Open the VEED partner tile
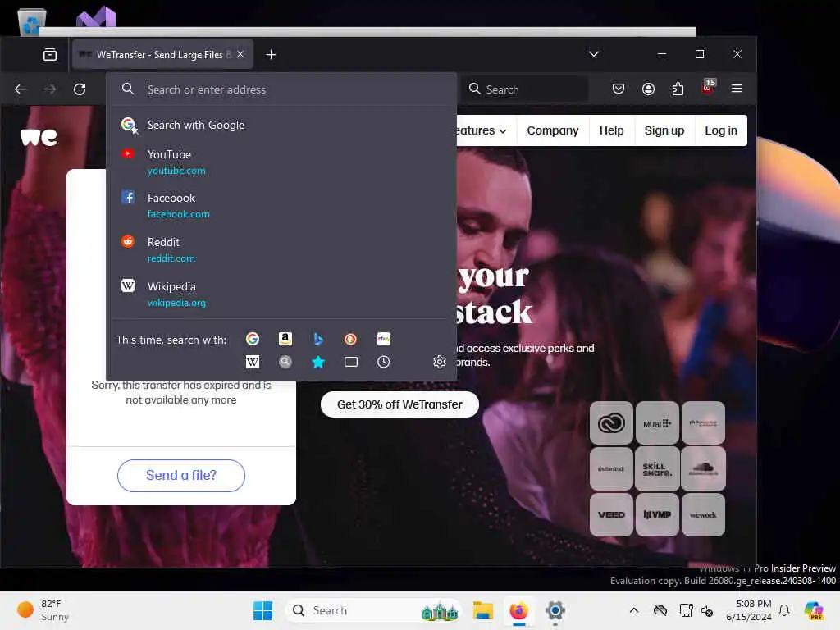 point(611,515)
